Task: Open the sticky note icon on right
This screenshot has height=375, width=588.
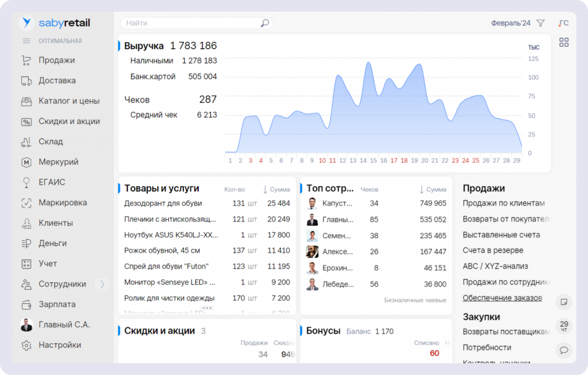Action: tap(564, 302)
